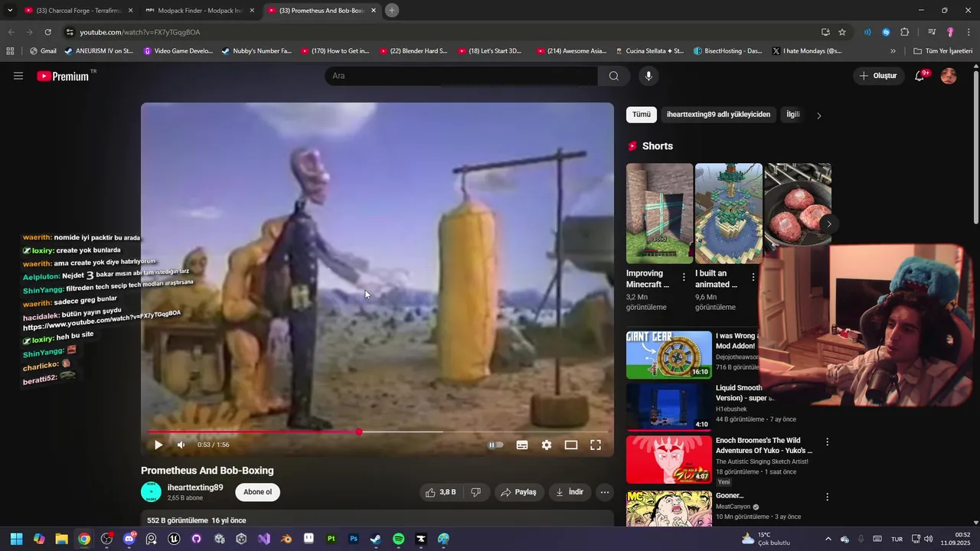Open the YouTube account avatar menu
The height and width of the screenshot is (551, 980).
[949, 76]
